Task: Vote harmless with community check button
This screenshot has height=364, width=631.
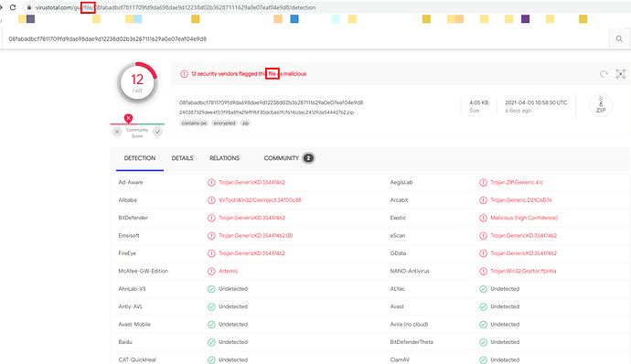Action: coord(157,132)
